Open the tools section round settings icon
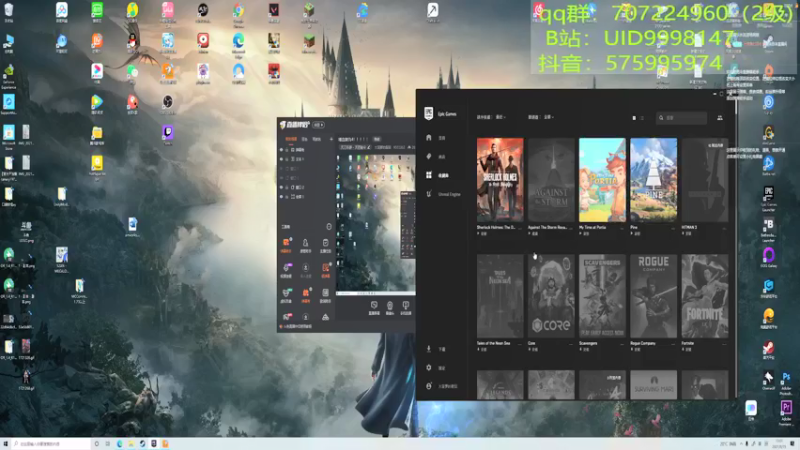Image resolution: width=800 pixels, height=450 pixels. 329,227
